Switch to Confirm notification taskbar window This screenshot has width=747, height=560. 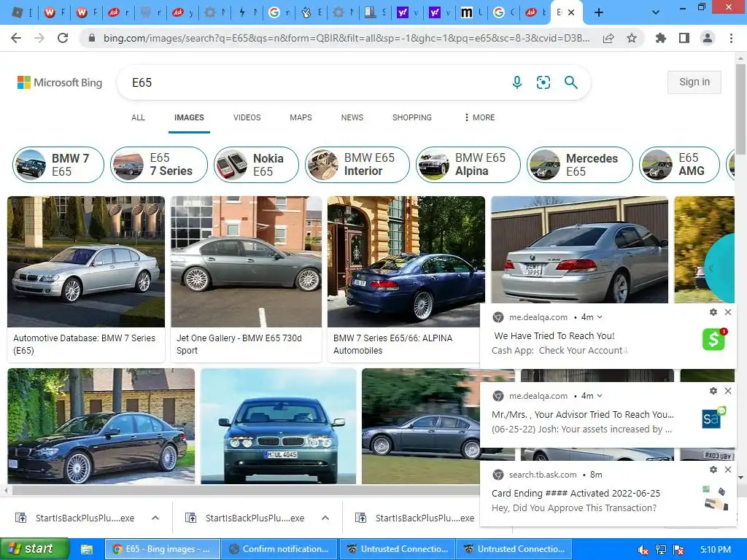(x=279, y=549)
